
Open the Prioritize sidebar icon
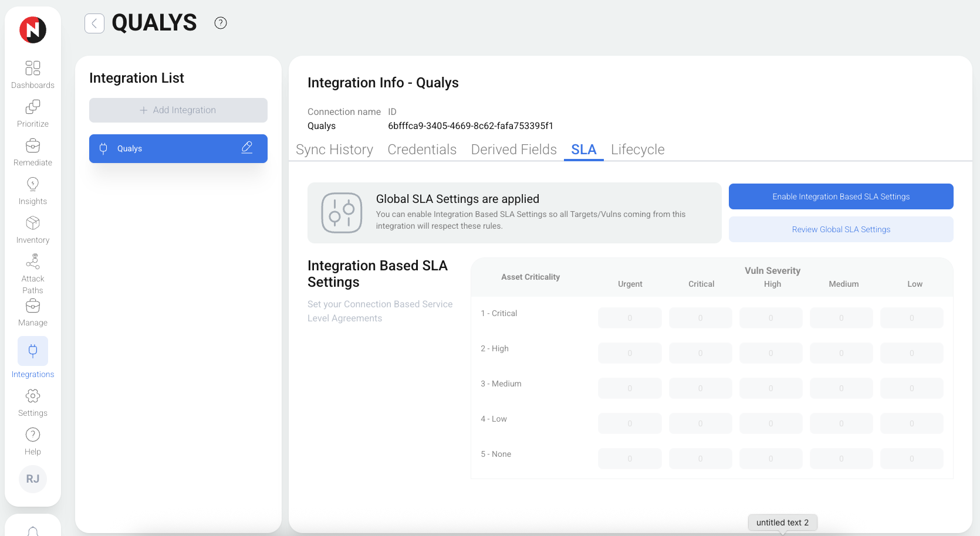[33, 107]
